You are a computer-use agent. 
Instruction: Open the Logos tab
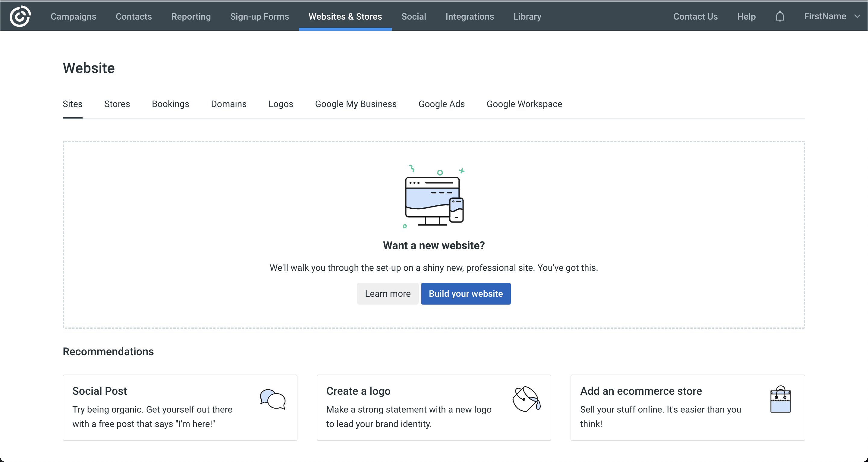click(281, 104)
